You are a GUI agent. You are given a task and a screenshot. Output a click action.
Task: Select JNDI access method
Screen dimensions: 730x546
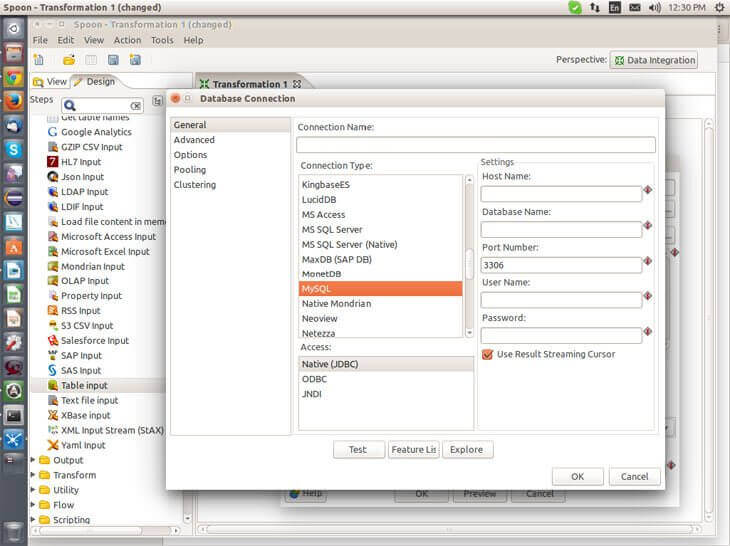386,394
